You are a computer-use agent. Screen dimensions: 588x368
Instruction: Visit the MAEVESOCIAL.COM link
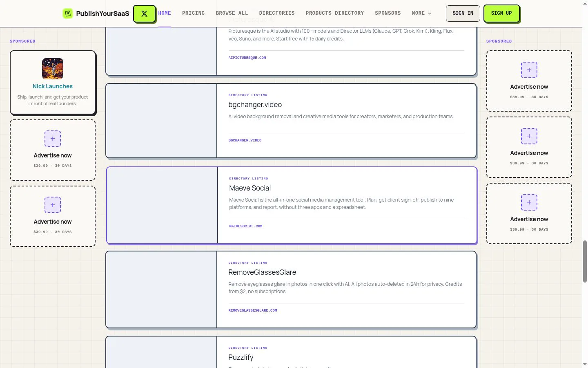point(246,226)
